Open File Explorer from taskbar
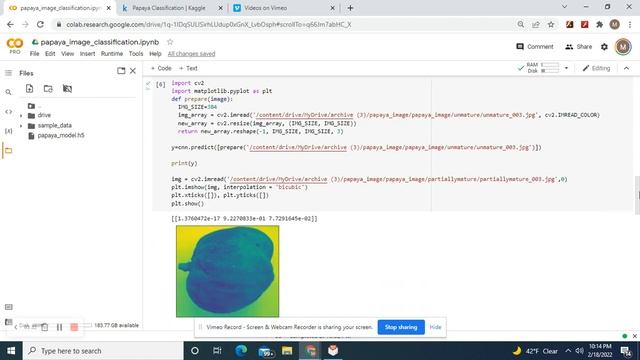The height and width of the screenshot is (360, 640). (287, 351)
